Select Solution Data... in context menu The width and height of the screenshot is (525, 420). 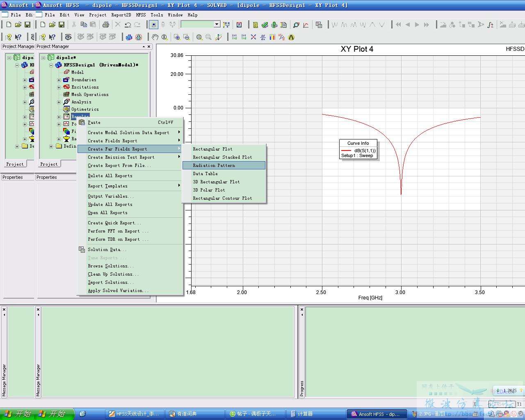(x=130, y=249)
